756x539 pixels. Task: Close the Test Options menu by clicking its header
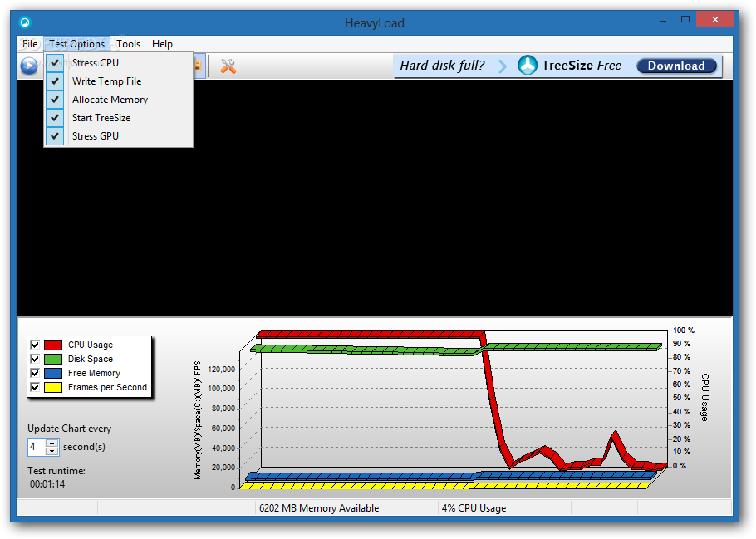pos(76,44)
